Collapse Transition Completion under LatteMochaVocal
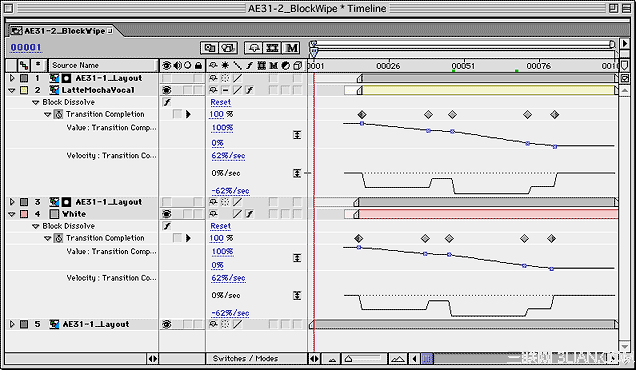Viewport: 636px width, 370px height. [x=47, y=115]
